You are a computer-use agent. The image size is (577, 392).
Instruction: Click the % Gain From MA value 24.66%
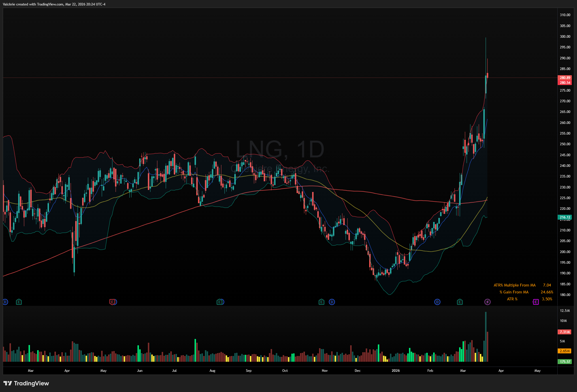click(x=547, y=292)
